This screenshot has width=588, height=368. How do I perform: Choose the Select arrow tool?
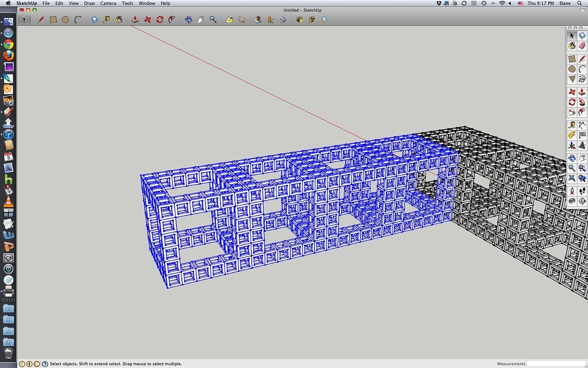[24, 19]
